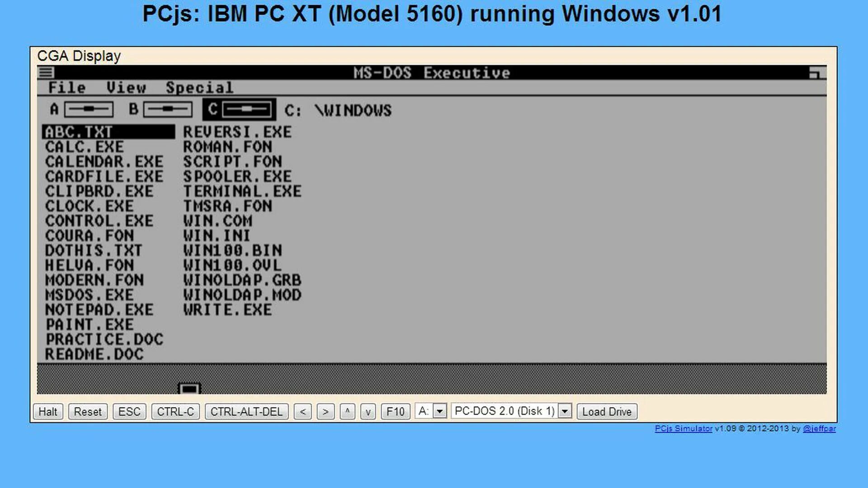Viewport: 868px width, 488px height.
Task: Open the Special menu
Action: click(199, 88)
